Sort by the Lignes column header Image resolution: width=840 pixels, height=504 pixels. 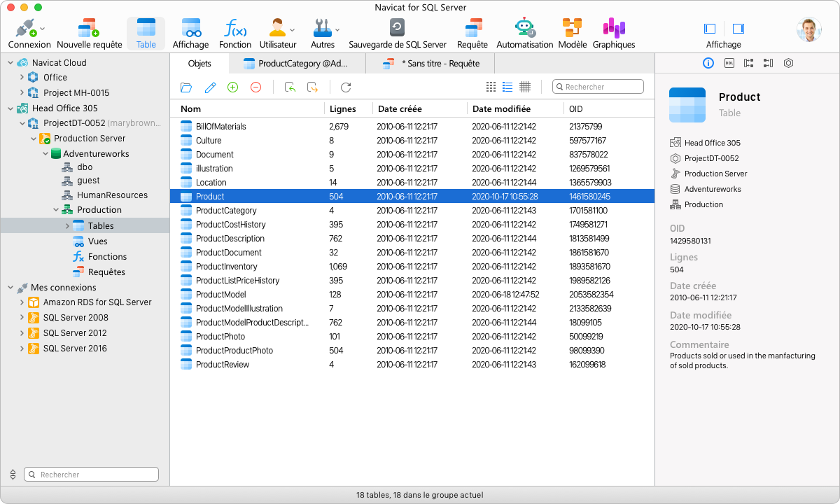pyautogui.click(x=349, y=109)
